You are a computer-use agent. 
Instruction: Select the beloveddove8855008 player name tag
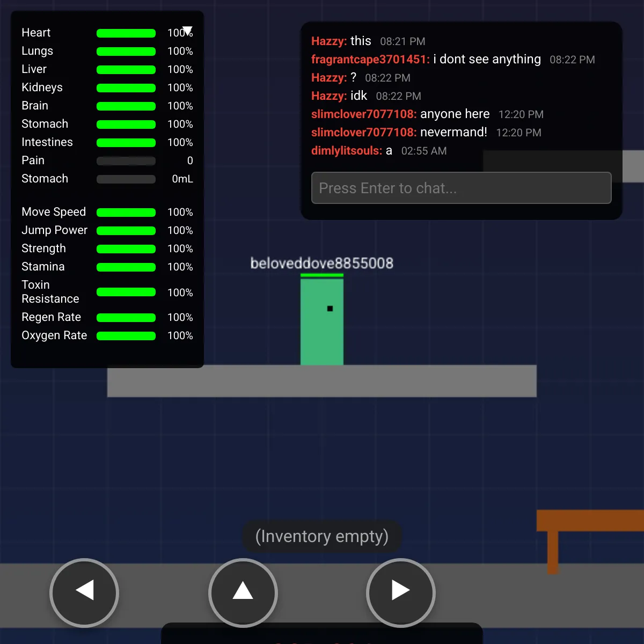point(321,263)
